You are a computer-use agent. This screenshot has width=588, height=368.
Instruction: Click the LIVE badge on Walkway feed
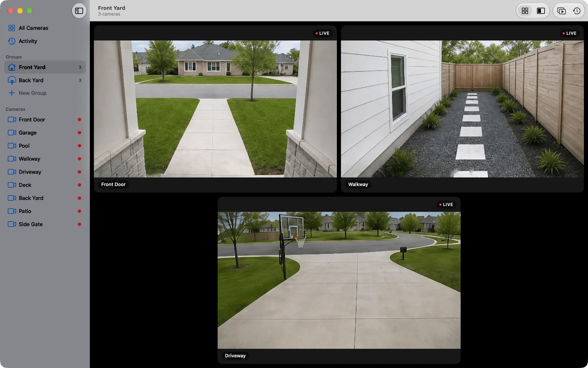click(570, 33)
